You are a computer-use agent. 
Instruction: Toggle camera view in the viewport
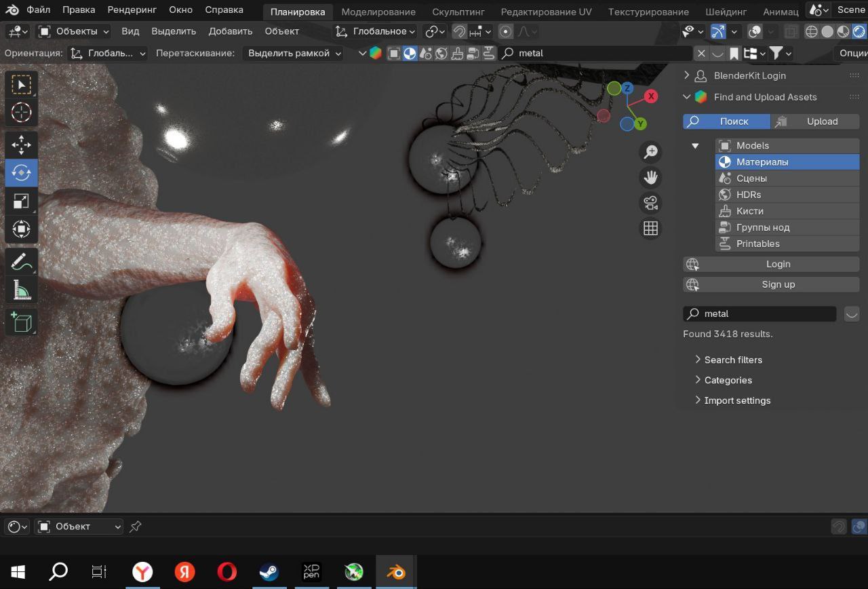tap(650, 203)
